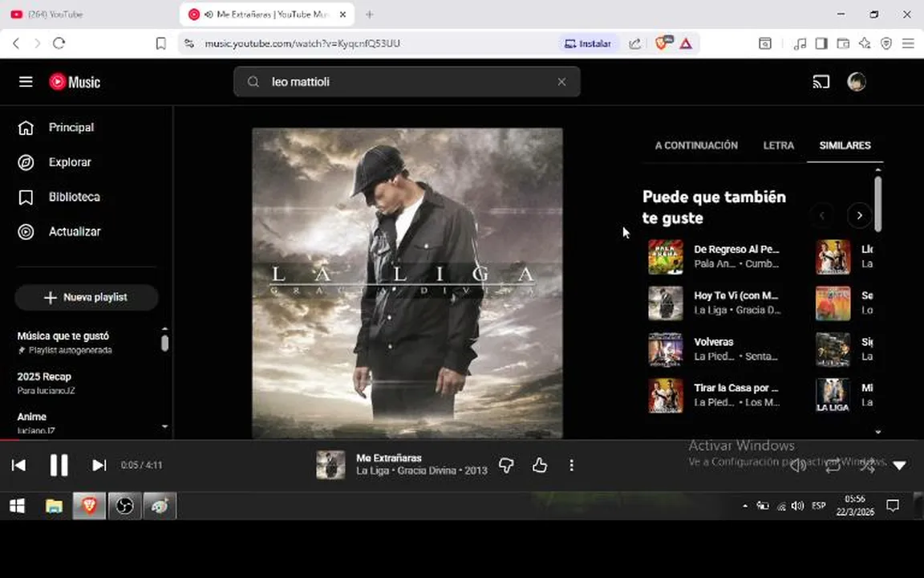
Task: Switch to the A CONTINUACIÓN tab
Action: [x=696, y=145]
